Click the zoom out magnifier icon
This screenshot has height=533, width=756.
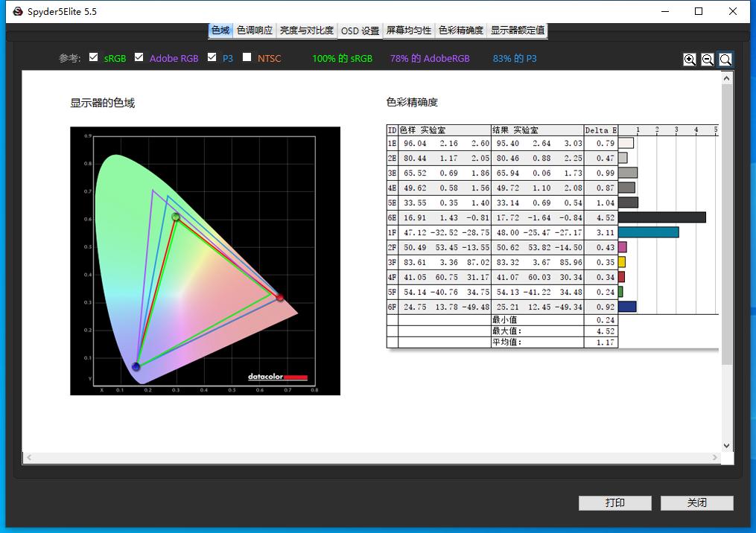tap(708, 60)
